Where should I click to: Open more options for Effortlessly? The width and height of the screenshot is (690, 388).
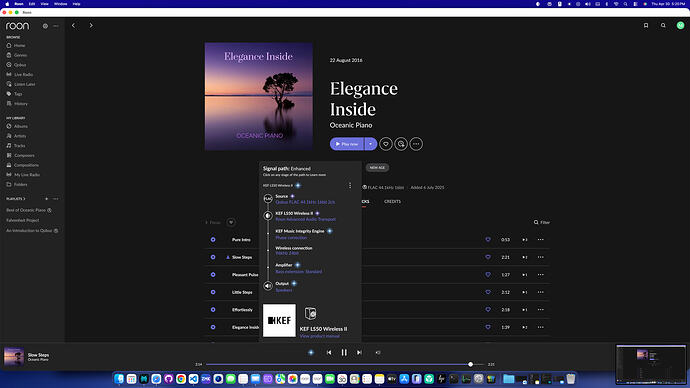[540, 310]
